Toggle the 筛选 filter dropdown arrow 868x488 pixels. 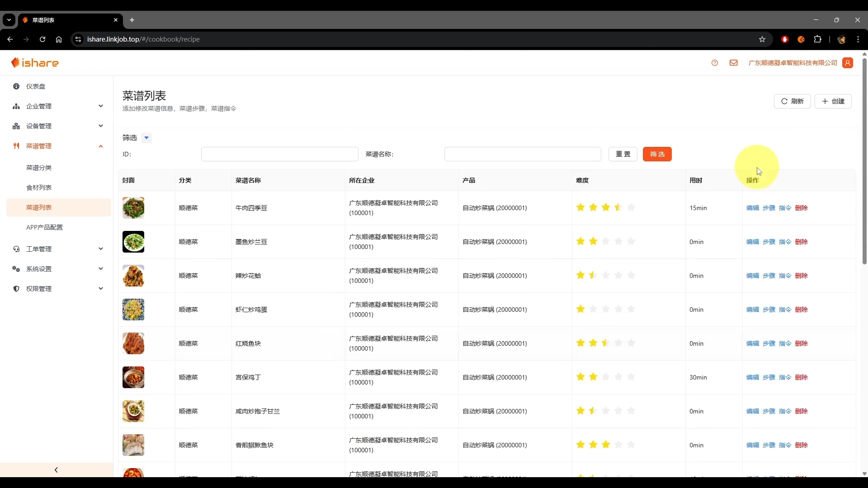tap(146, 138)
